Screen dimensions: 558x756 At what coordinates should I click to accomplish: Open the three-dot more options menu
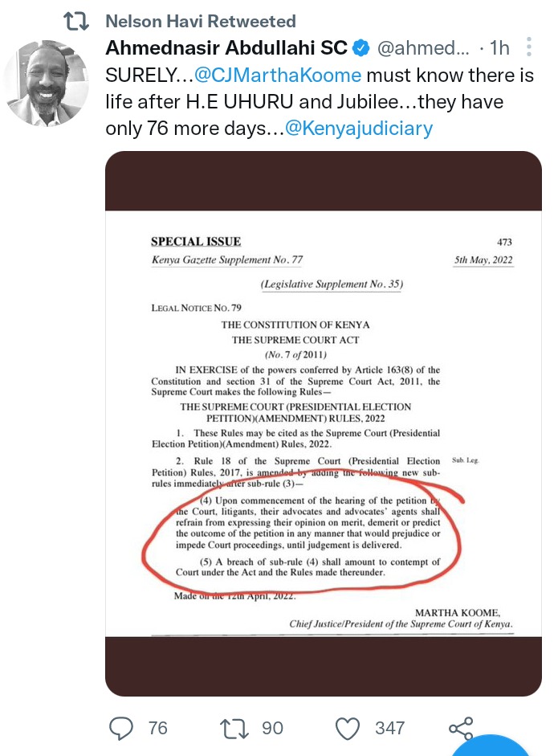[529, 47]
